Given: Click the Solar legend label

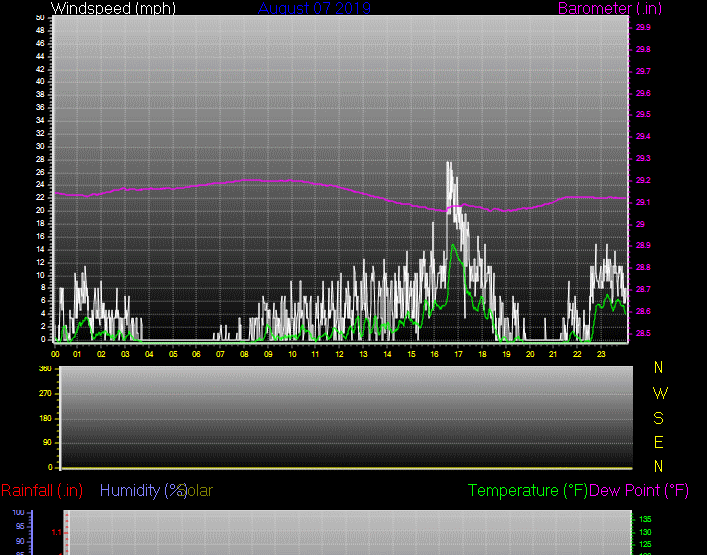Looking at the screenshot, I should tap(197, 491).
